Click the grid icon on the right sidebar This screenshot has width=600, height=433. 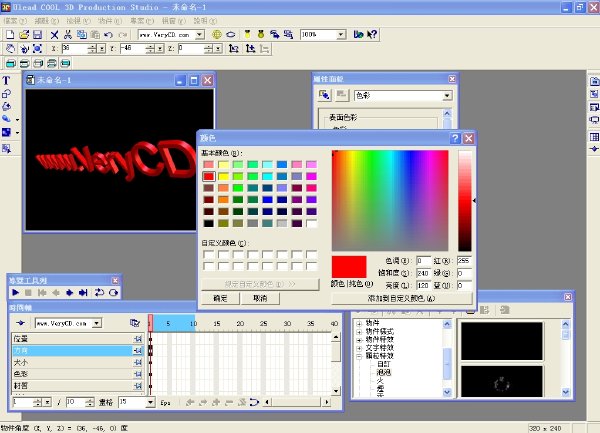[x=594, y=137]
